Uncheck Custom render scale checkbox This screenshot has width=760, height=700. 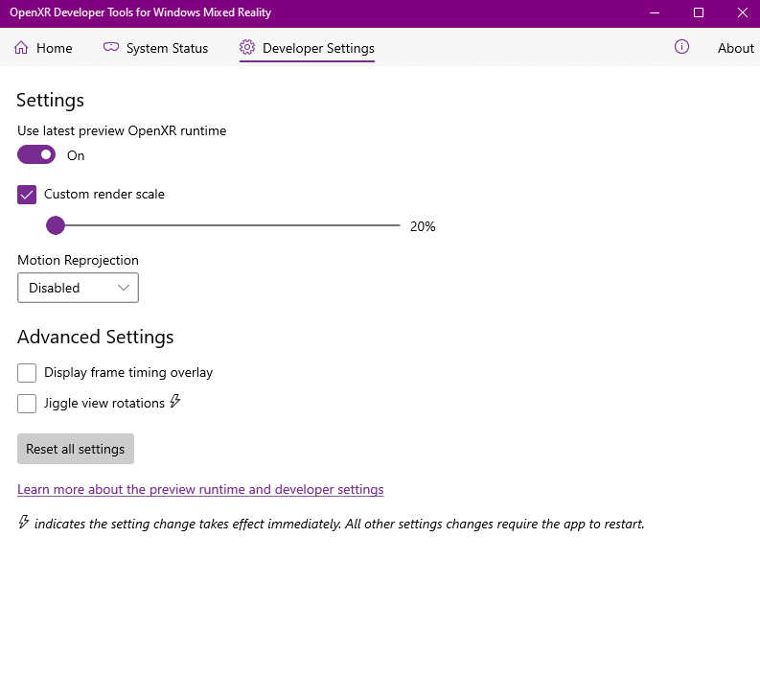pyautogui.click(x=27, y=195)
